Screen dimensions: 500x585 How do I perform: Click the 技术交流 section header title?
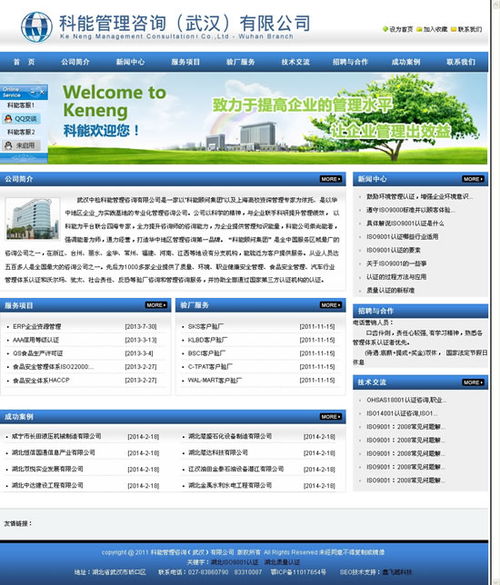372,382
